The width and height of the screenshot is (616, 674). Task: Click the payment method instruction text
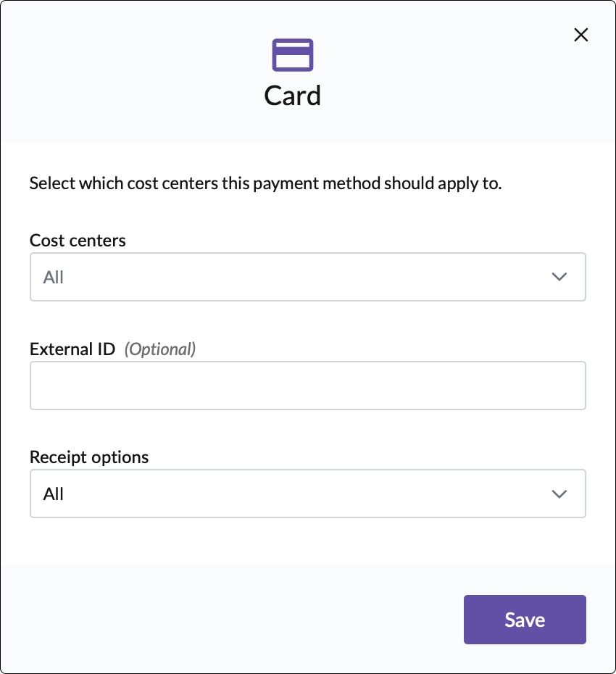click(x=265, y=183)
